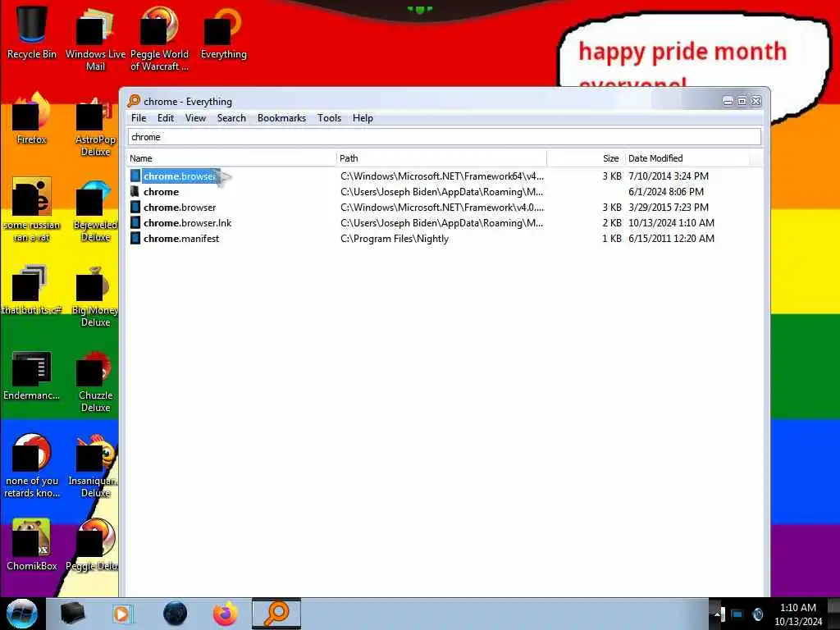Open the File menu
Viewport: 840px width, 630px height.
tap(139, 118)
